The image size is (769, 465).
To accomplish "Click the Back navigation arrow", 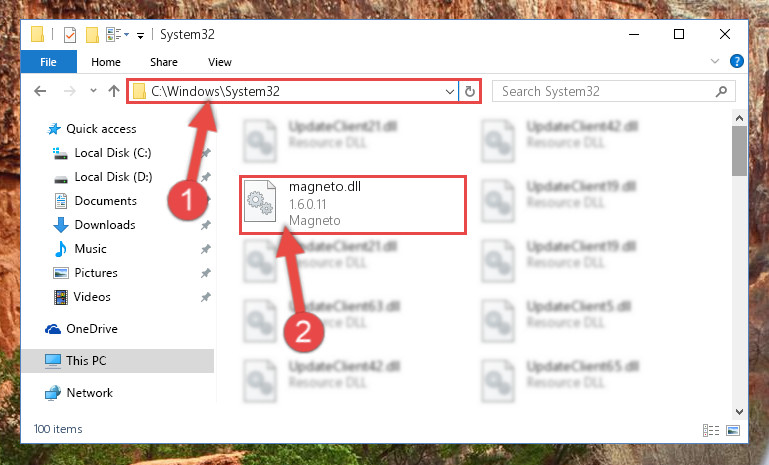I will pyautogui.click(x=40, y=91).
